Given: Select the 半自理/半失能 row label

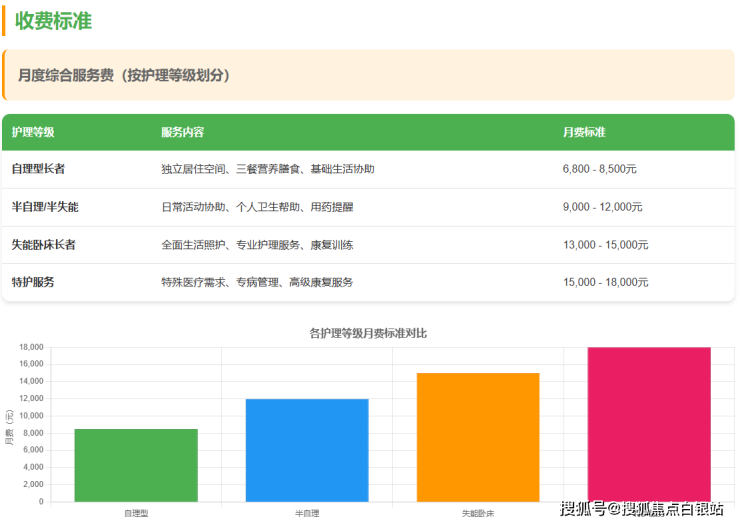Looking at the screenshot, I should point(45,207).
